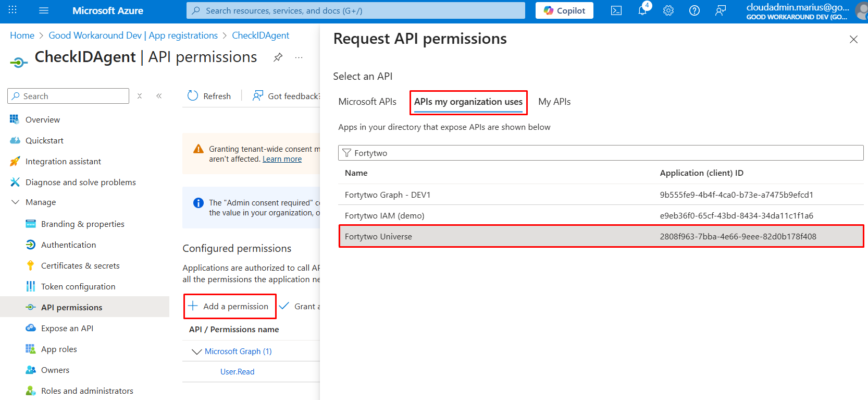868x400 pixels.
Task: Collapse the sidebar with double chevron
Action: (x=159, y=96)
